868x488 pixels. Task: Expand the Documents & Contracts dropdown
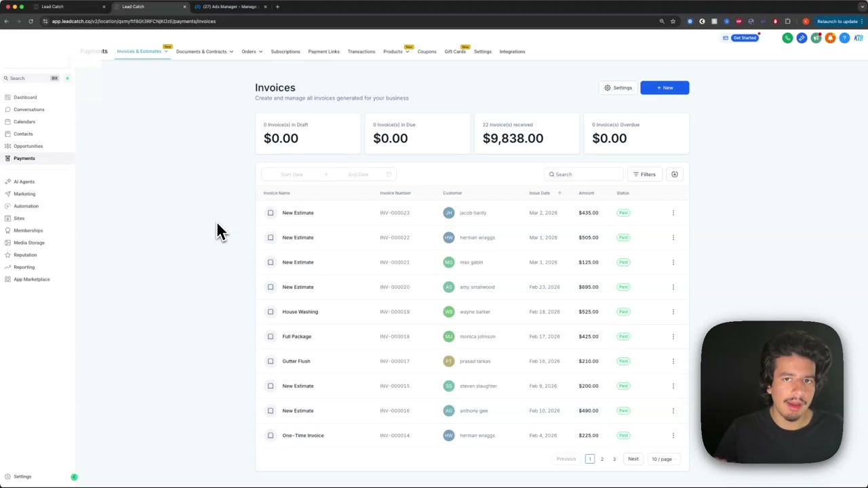click(x=231, y=52)
